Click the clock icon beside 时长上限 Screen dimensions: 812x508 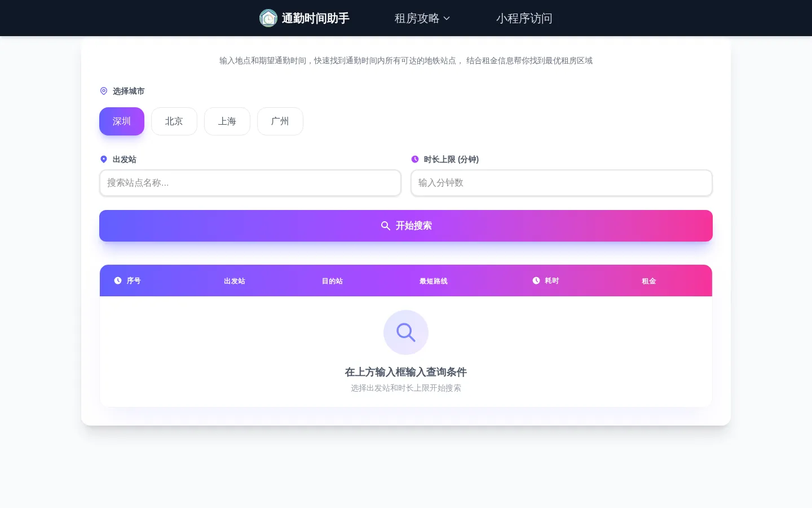pyautogui.click(x=415, y=159)
